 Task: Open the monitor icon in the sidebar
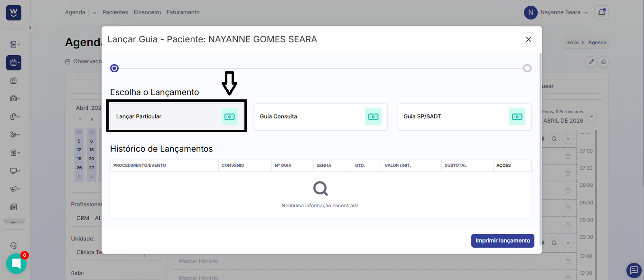(x=15, y=171)
